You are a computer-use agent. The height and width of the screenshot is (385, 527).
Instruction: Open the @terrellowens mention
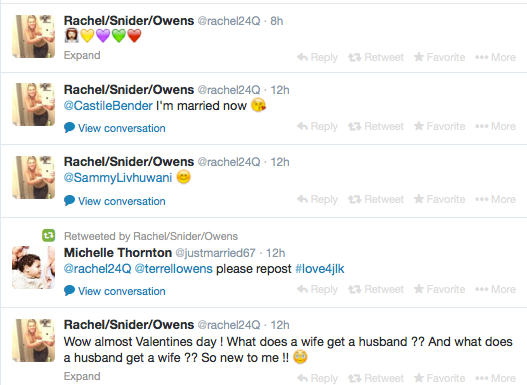173,269
